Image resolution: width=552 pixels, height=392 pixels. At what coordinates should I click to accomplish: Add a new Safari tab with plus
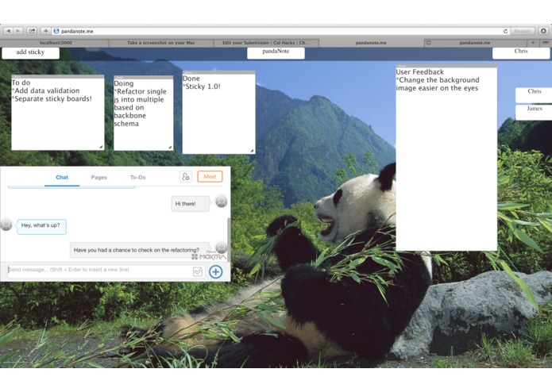coord(533,43)
